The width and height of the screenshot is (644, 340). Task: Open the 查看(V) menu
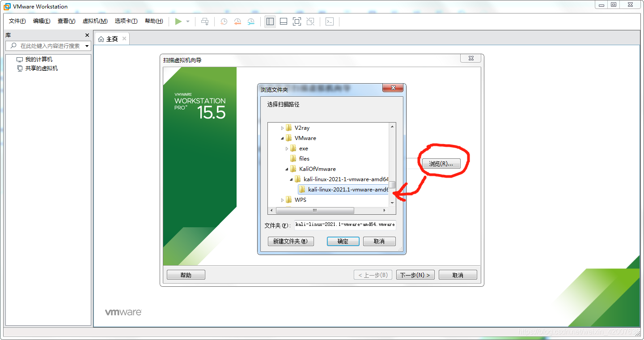66,21
